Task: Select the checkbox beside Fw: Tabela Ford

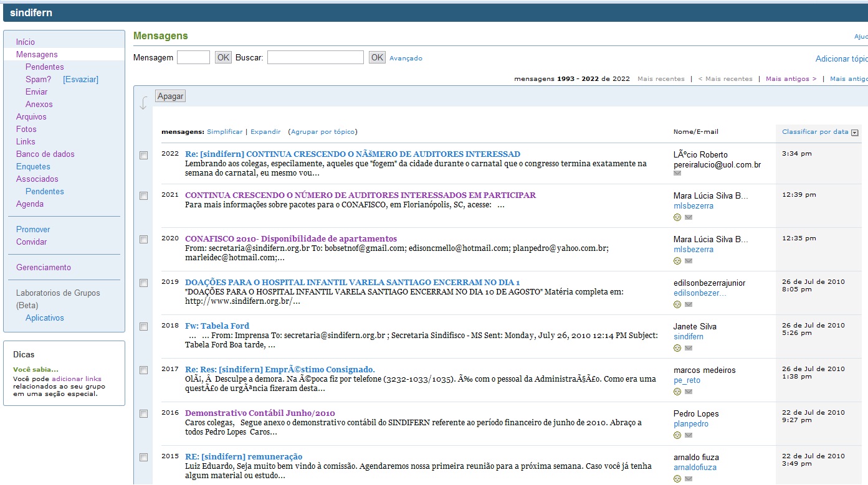Action: pos(144,326)
